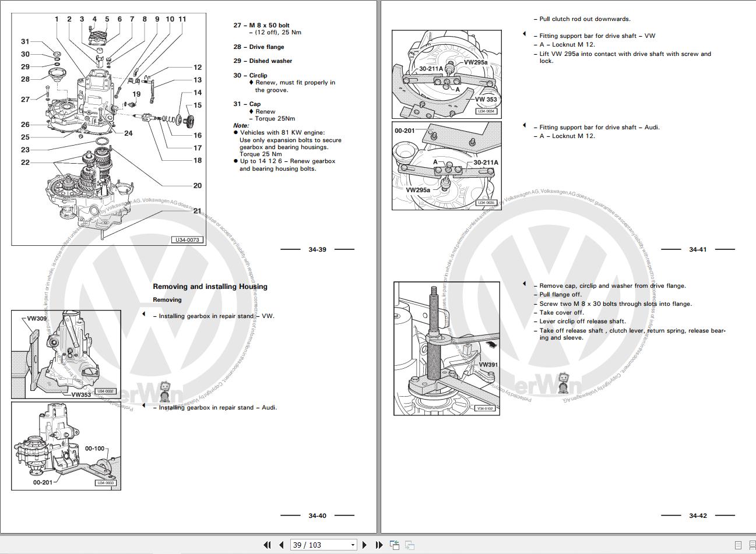Click the '30 – Circlip' entry
Image resolution: width=756 pixels, height=554 pixels.
250,75
